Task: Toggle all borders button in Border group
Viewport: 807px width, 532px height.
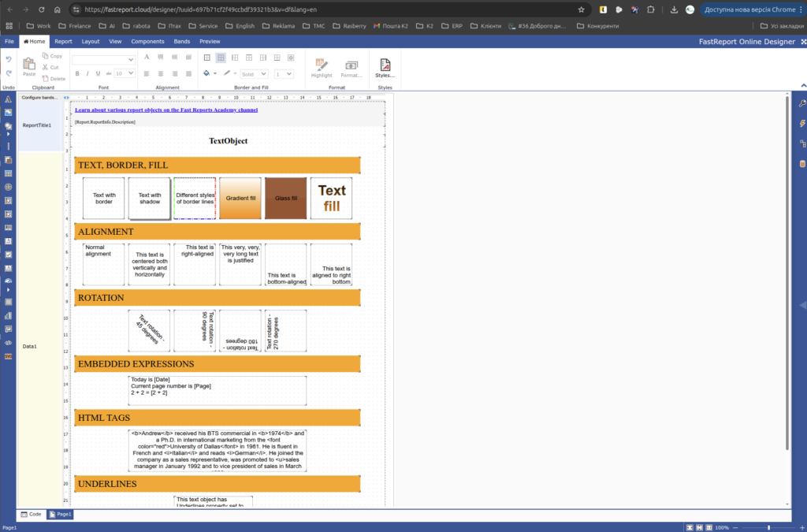Action: pyautogui.click(x=207, y=58)
